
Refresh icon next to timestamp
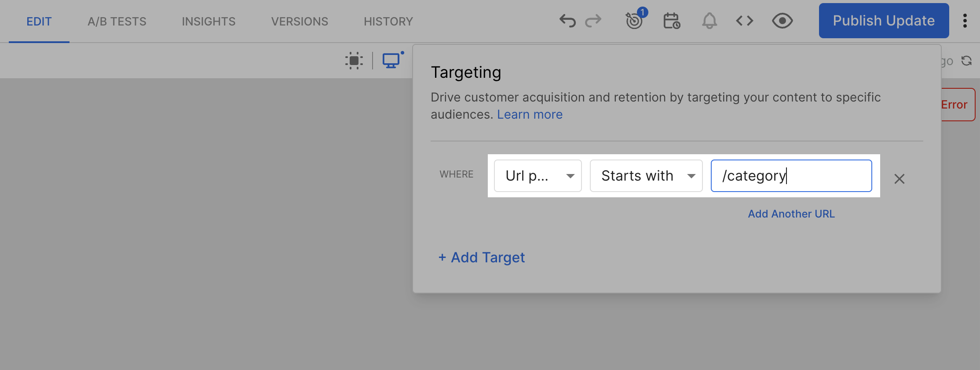pos(966,61)
